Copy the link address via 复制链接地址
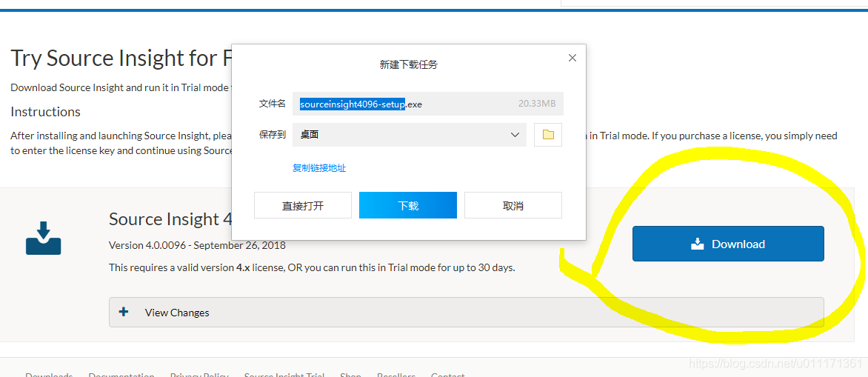868x377 pixels. (319, 167)
